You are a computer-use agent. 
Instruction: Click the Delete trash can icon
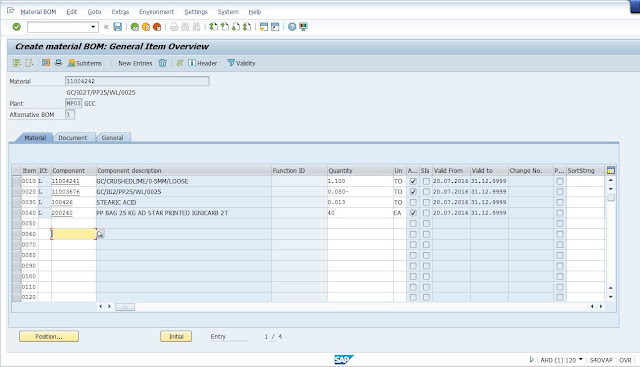click(x=162, y=63)
